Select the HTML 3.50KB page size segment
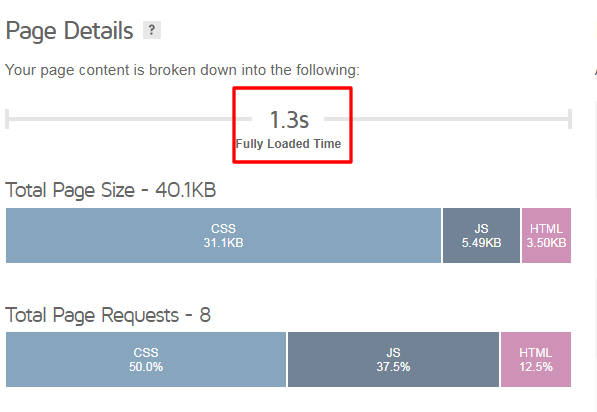The height and width of the screenshot is (412, 597). tap(546, 235)
